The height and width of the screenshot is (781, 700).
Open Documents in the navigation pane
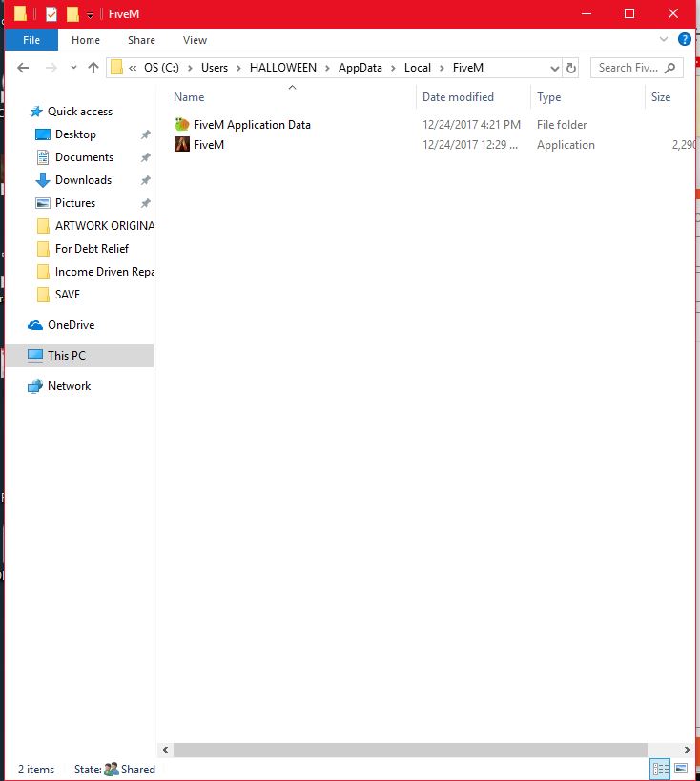84,157
